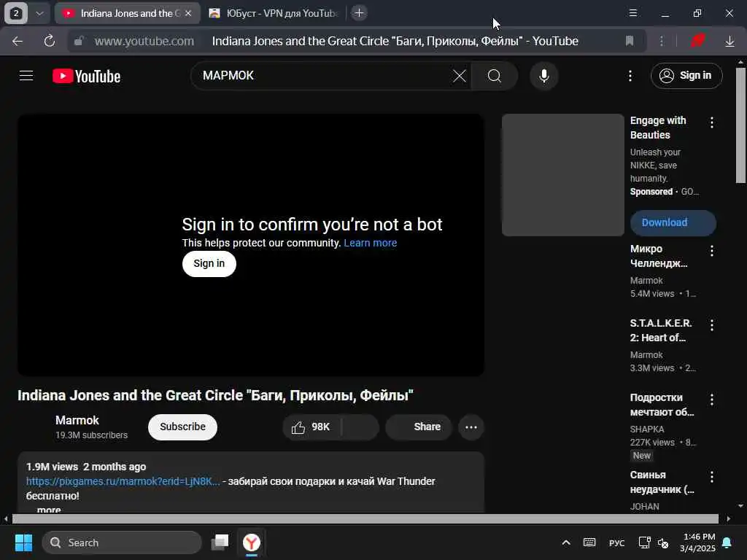747x560 pixels.
Task: Switch input language РУС indicator
Action: coord(616,542)
